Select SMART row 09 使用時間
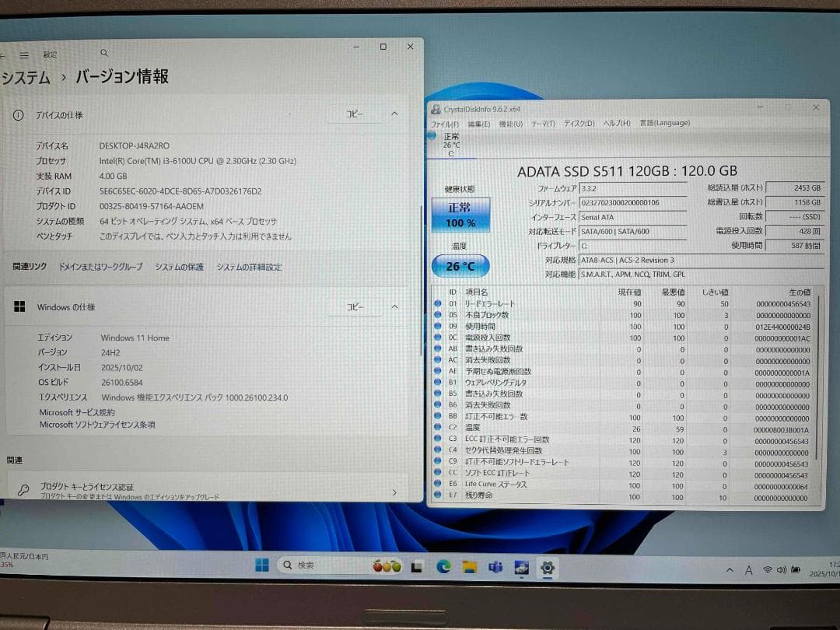840x630 pixels. coord(624,326)
